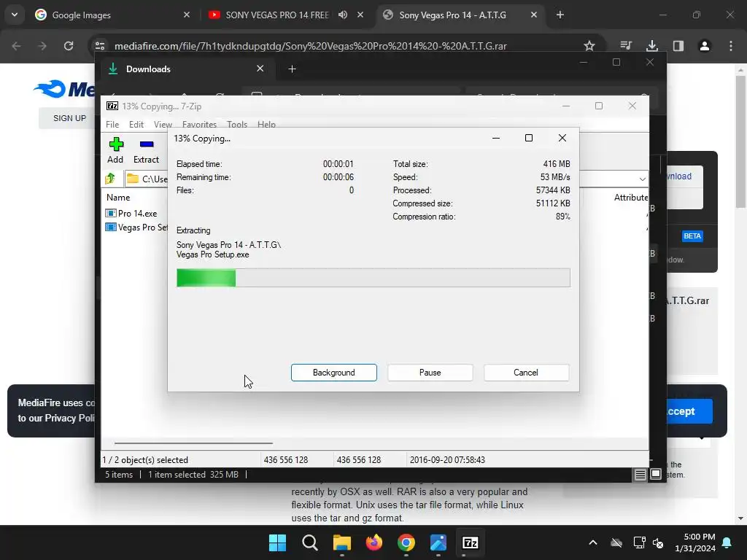The width and height of the screenshot is (747, 560).
Task: Toggle the Chrome side panel
Action: click(678, 46)
